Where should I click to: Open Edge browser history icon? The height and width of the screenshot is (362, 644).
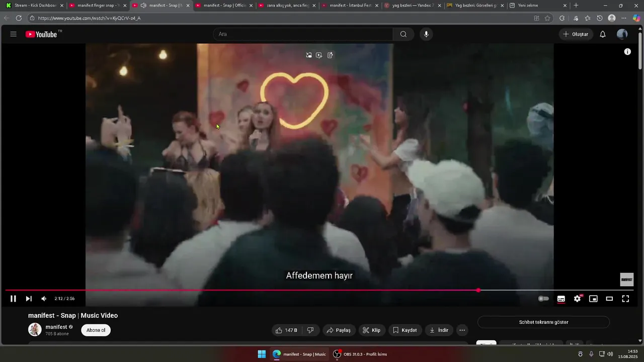[600, 18]
